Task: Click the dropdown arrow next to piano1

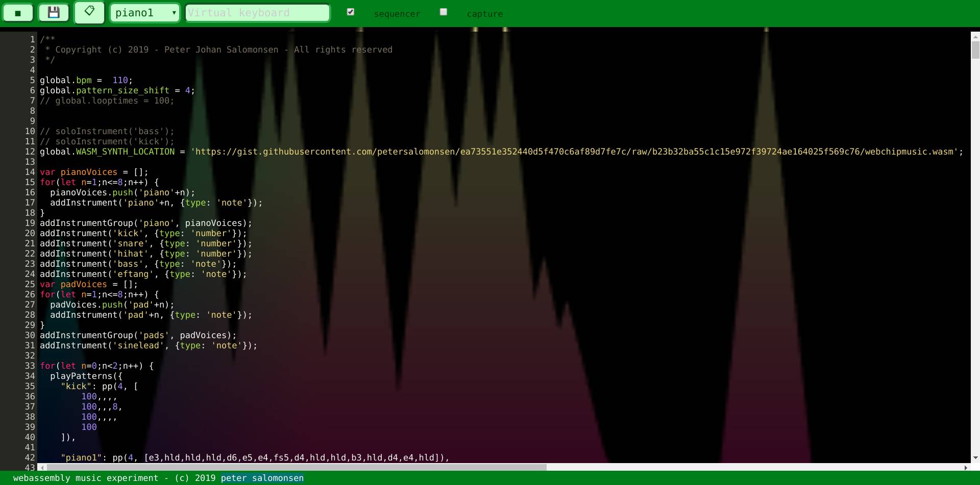Action: 174,13
